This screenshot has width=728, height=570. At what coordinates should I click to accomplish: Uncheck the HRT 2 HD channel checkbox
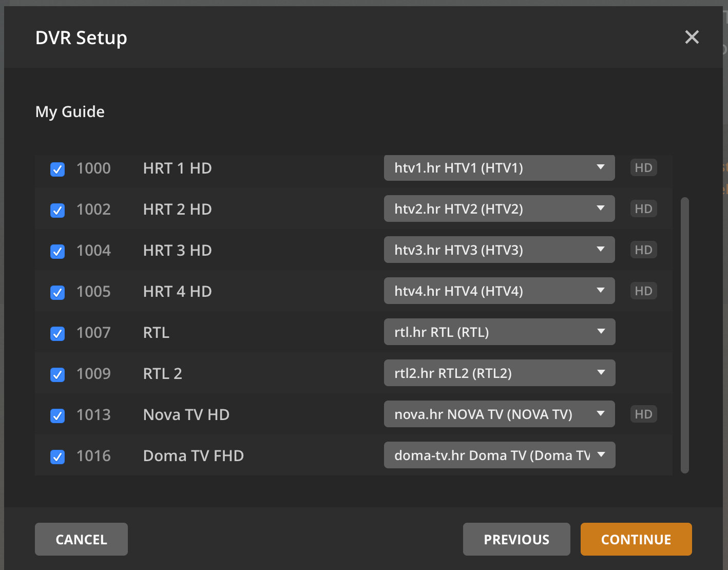point(58,210)
